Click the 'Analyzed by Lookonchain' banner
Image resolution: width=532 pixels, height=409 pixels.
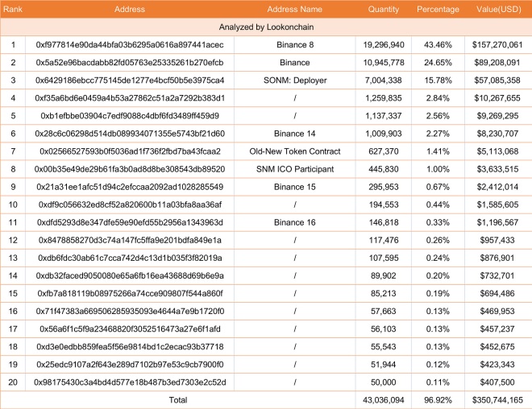pos(266,27)
